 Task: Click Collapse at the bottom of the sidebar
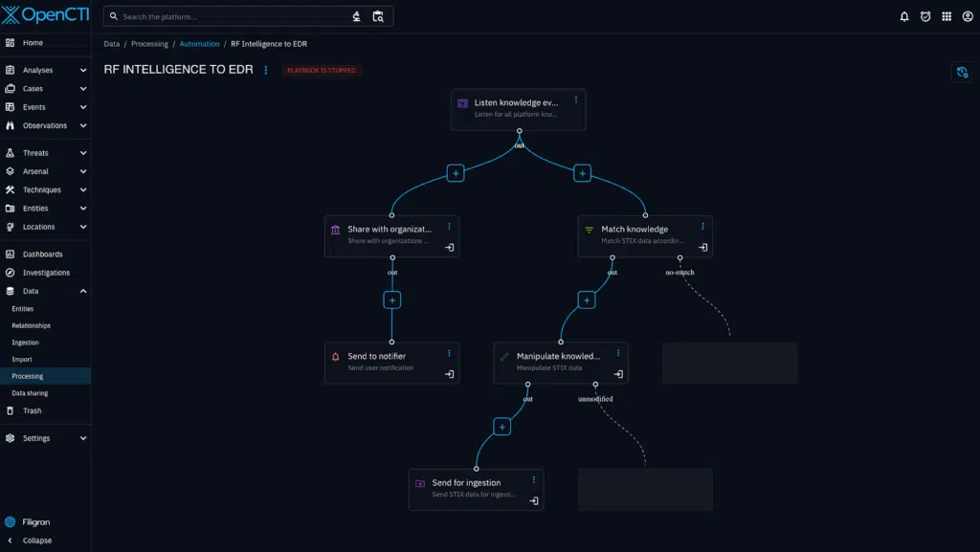(x=36, y=541)
